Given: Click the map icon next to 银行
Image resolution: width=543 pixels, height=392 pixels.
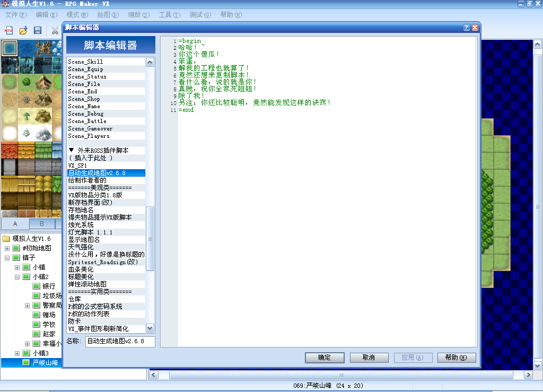Looking at the screenshot, I should [36, 286].
